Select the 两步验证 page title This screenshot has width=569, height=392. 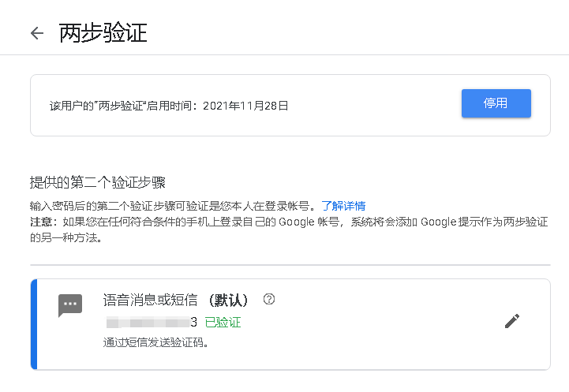coord(103,33)
